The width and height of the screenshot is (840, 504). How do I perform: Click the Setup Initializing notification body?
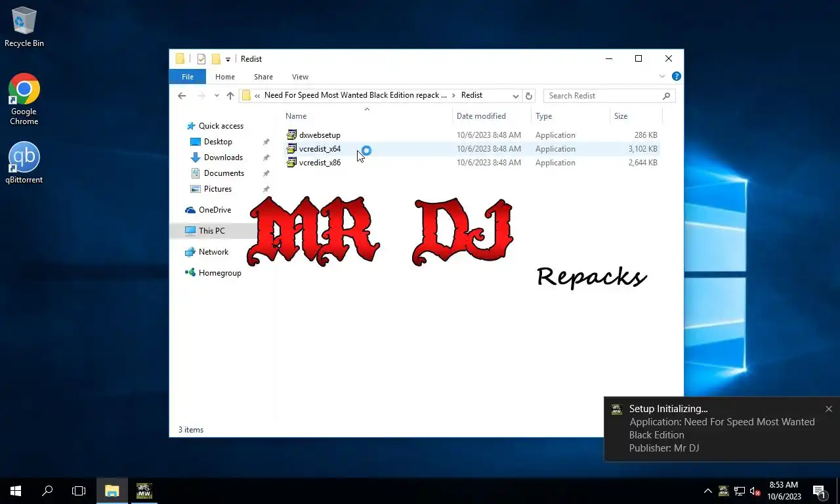722,429
